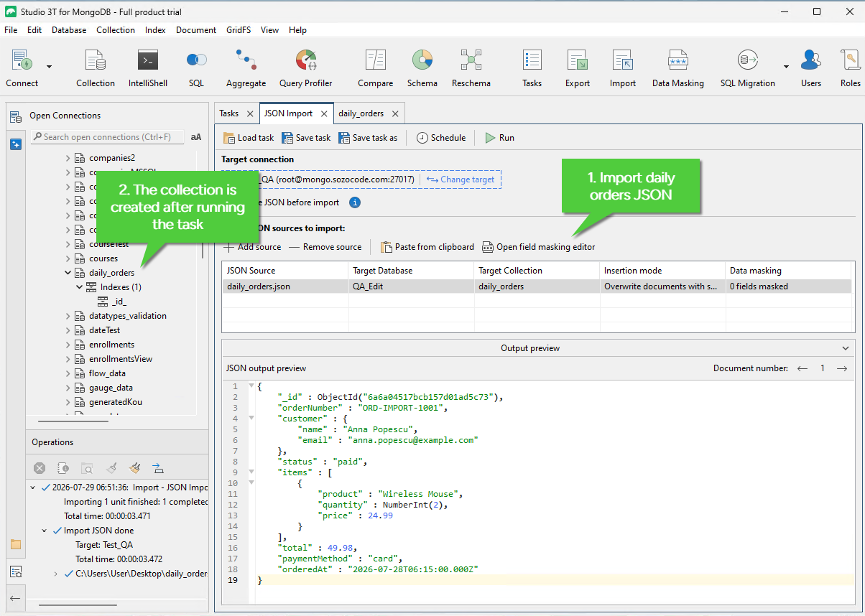Open the Query Profiler
The height and width of the screenshot is (616, 865).
coord(306,68)
